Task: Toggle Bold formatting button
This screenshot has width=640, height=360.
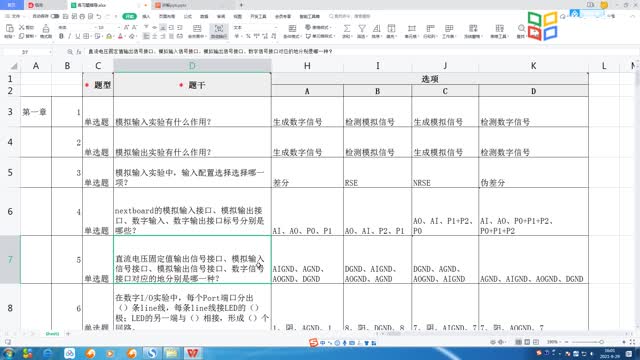Action: [61, 36]
